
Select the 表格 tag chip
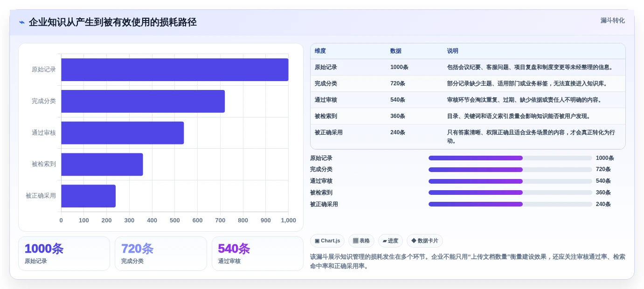click(361, 241)
